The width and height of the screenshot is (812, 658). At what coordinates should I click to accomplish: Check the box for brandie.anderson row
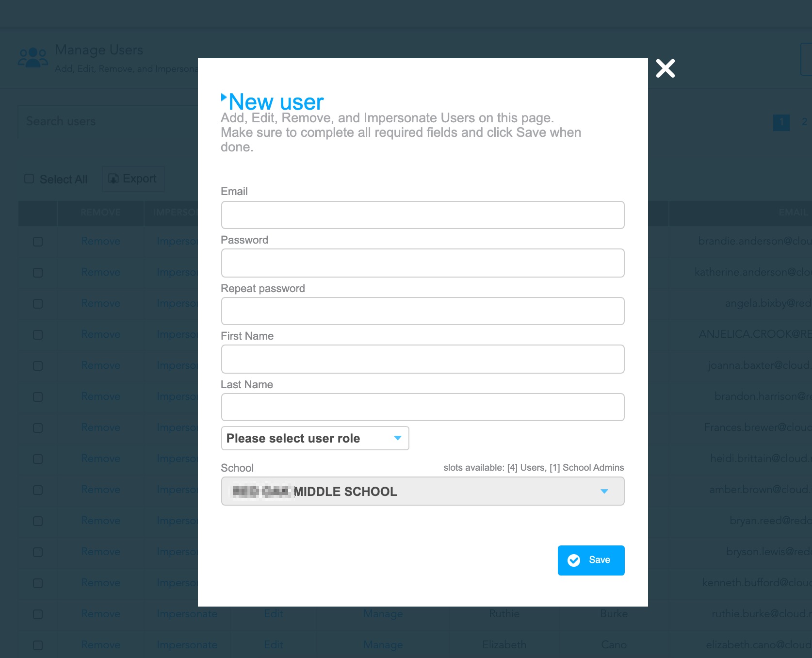pyautogui.click(x=38, y=242)
